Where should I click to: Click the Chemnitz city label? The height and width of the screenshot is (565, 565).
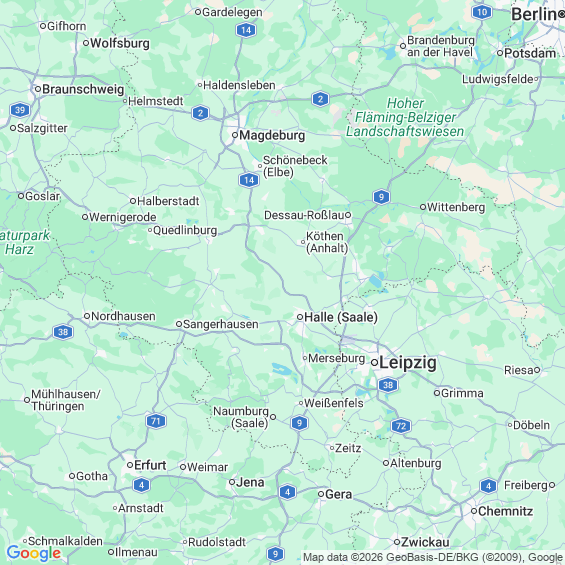click(506, 511)
